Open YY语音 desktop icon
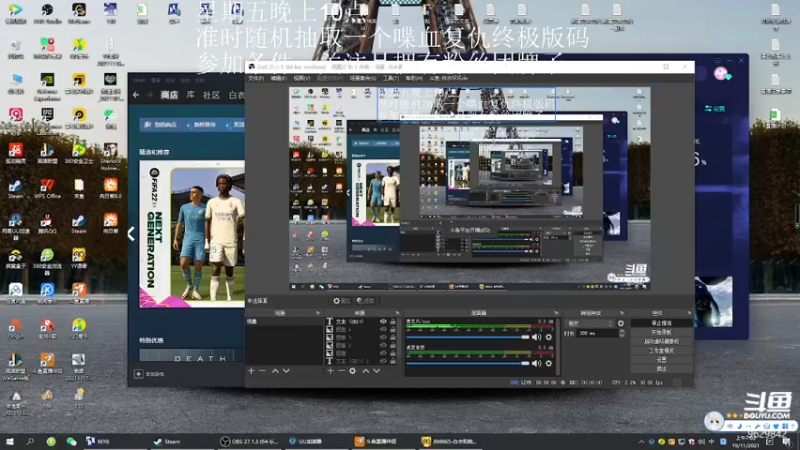The image size is (800, 450). click(79, 258)
